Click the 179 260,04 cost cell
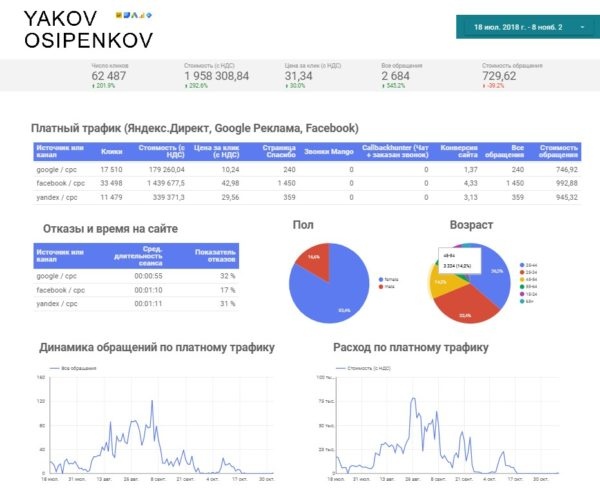This screenshot has width=600, height=493. (x=165, y=170)
